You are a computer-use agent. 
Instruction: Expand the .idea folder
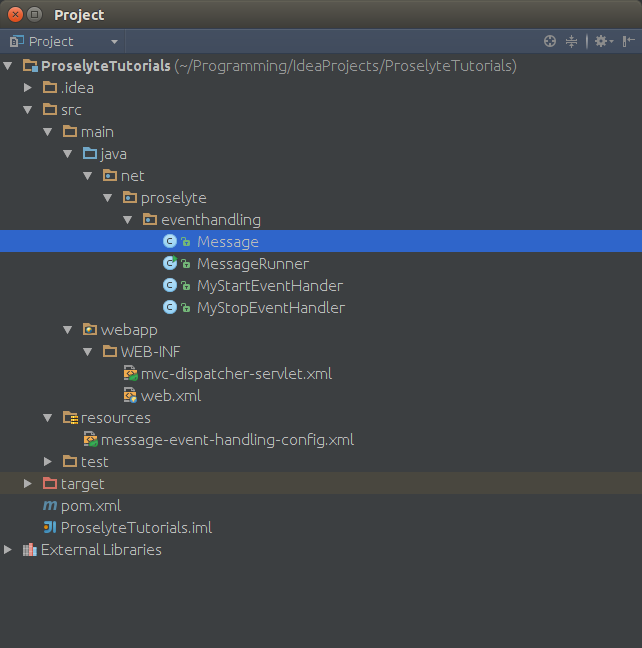pyautogui.click(x=28, y=88)
